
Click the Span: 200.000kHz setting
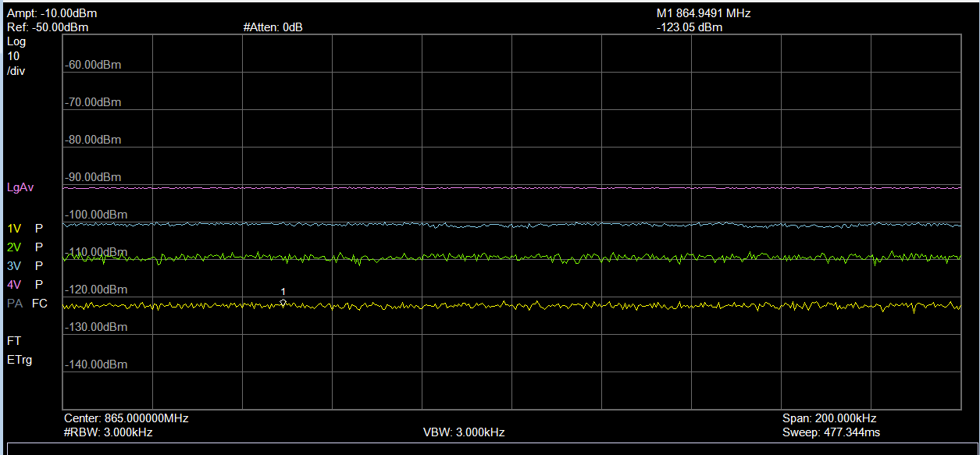tap(829, 418)
